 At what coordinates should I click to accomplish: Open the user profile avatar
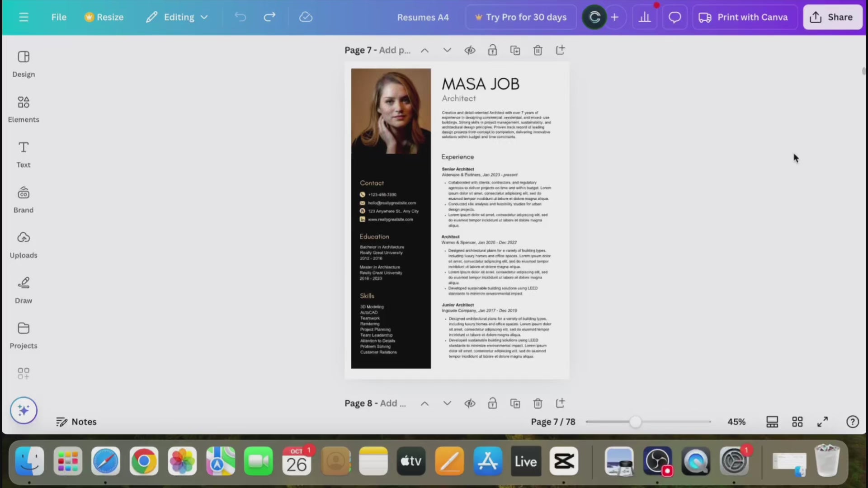pos(594,17)
